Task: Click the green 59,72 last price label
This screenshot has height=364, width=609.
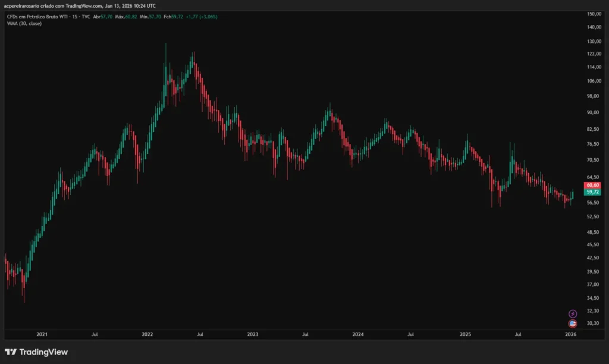Action: tap(591, 193)
